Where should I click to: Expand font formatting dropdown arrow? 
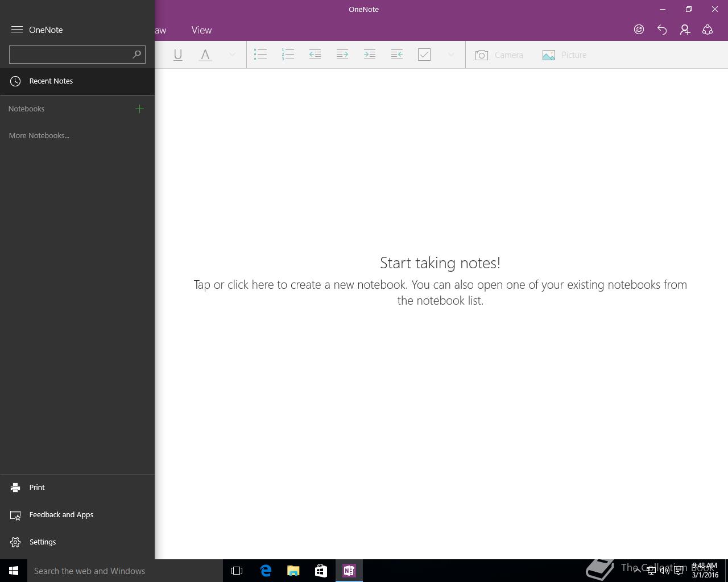[232, 55]
